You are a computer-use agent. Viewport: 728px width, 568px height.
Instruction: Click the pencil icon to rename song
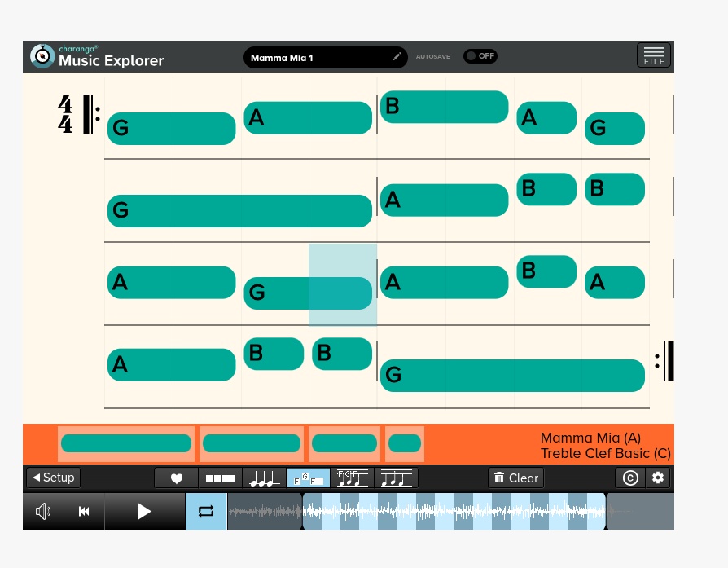[397, 57]
